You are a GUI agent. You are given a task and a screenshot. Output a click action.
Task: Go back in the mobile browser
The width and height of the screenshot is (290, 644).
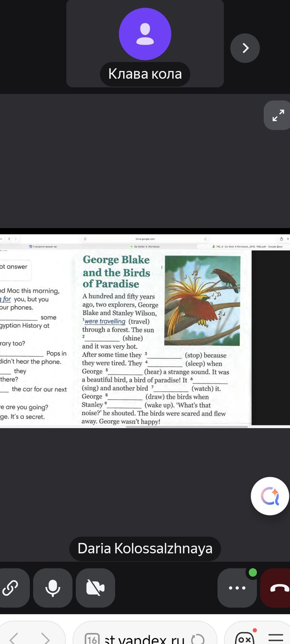pyautogui.click(x=14, y=638)
